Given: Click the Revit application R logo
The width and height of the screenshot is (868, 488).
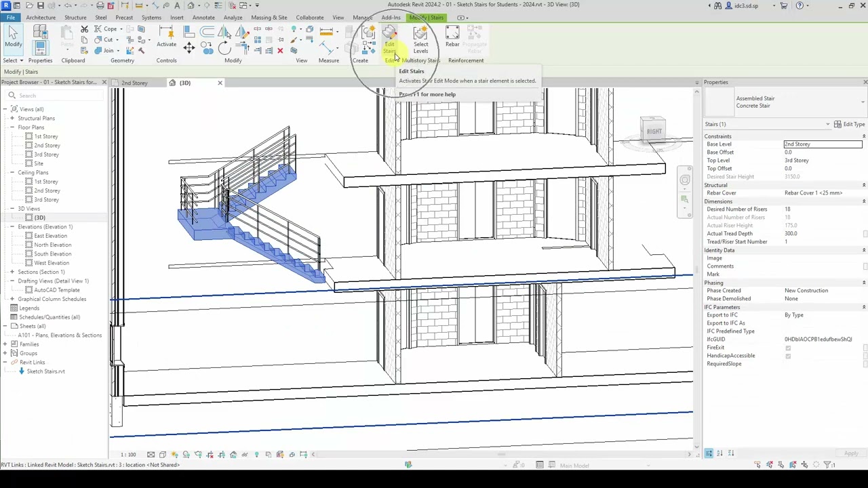Looking at the screenshot, I should coord(6,5).
